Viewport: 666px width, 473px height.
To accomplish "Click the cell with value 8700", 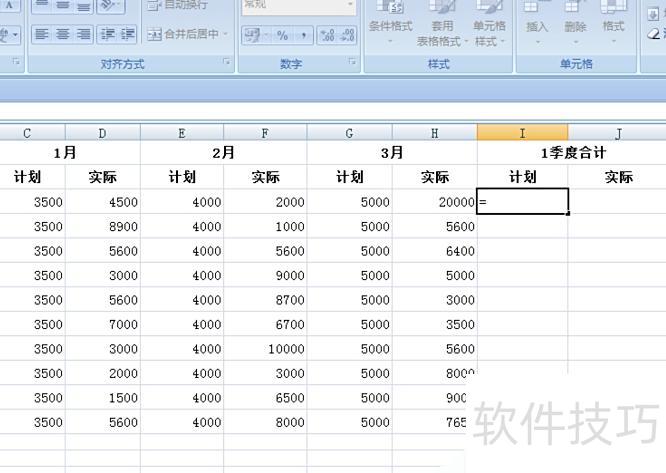I will (265, 300).
